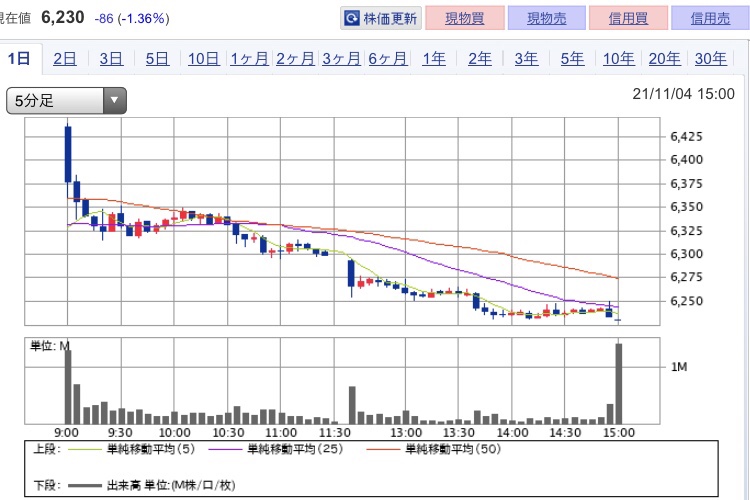Open the 10日 chart tab

coord(203,59)
